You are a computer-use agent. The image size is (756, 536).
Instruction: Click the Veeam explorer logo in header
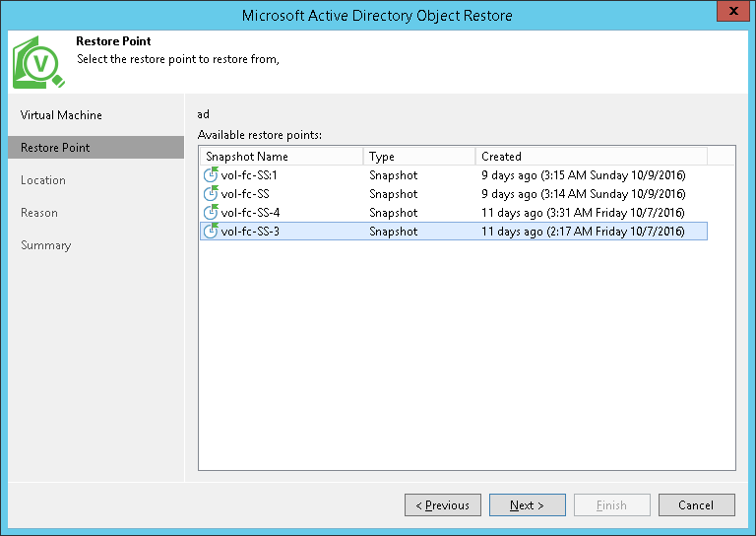tap(38, 62)
